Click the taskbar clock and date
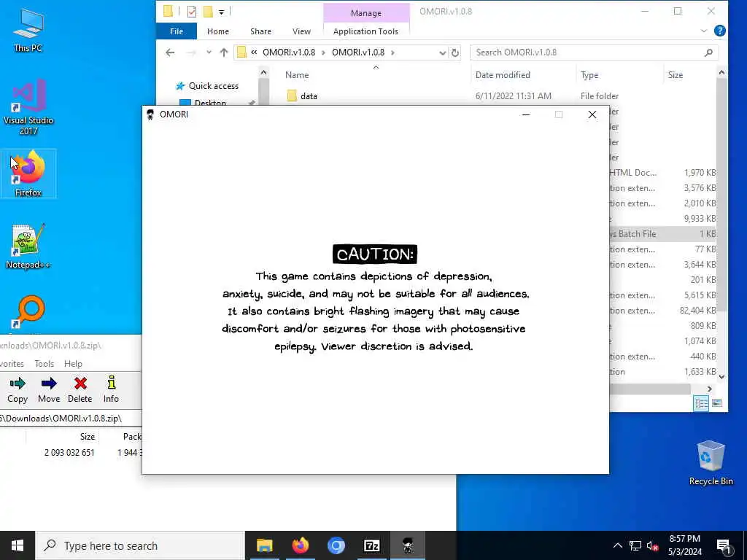This screenshot has width=747, height=560. pos(684,545)
